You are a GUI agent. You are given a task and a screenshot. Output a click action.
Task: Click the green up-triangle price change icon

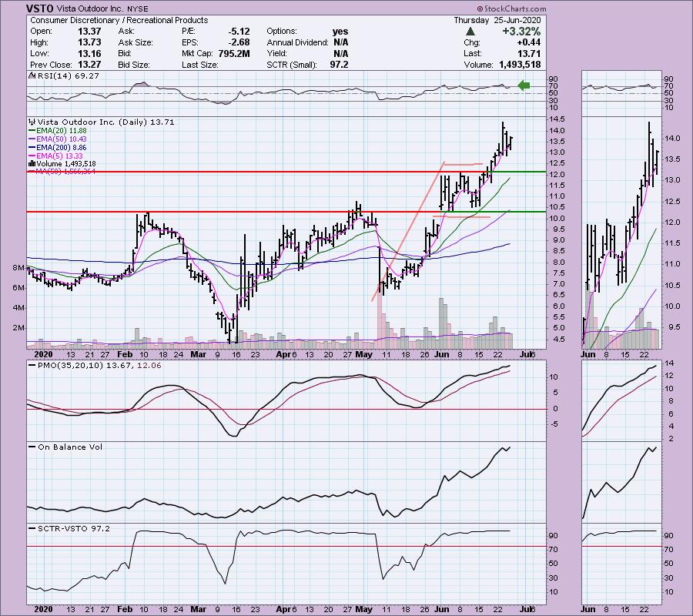pos(470,32)
